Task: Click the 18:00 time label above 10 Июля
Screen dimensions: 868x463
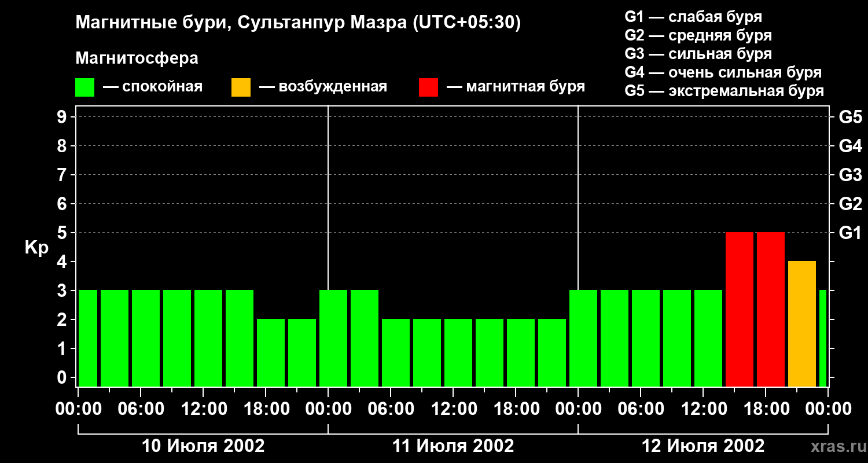Action: [x=266, y=409]
